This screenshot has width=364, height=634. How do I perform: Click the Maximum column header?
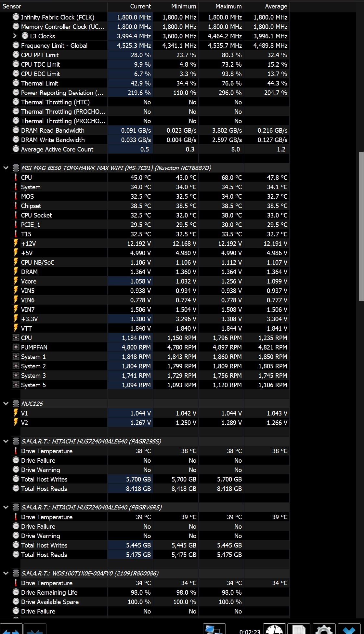pyautogui.click(x=221, y=6)
